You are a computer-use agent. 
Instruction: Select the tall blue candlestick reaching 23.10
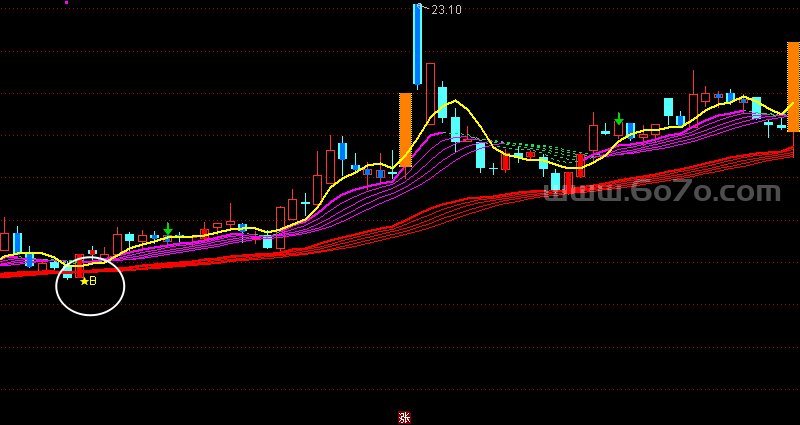[x=417, y=45]
